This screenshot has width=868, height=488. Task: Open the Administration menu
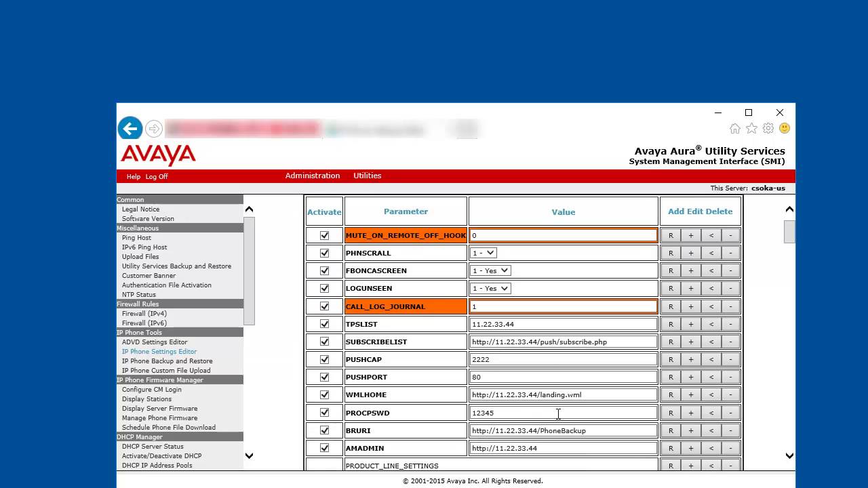(313, 176)
